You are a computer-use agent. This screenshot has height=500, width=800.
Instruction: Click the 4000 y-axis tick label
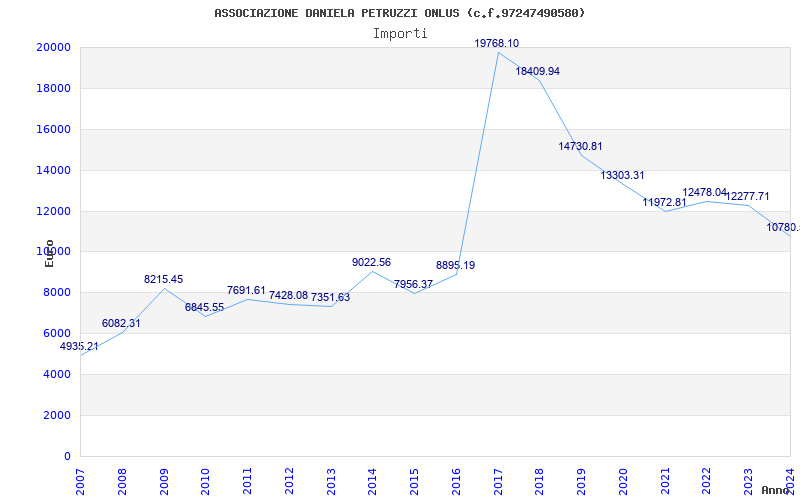point(56,374)
